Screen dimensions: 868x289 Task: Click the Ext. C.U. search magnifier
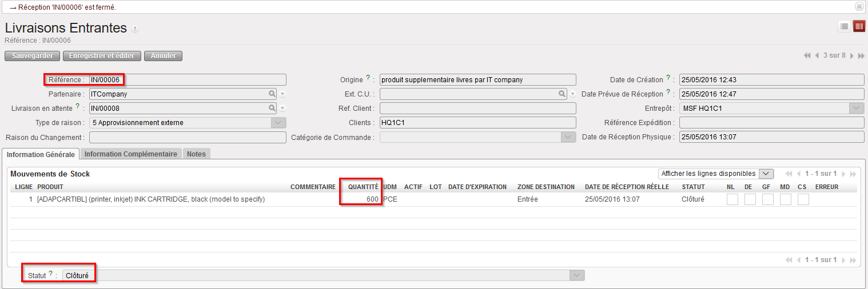tap(563, 94)
